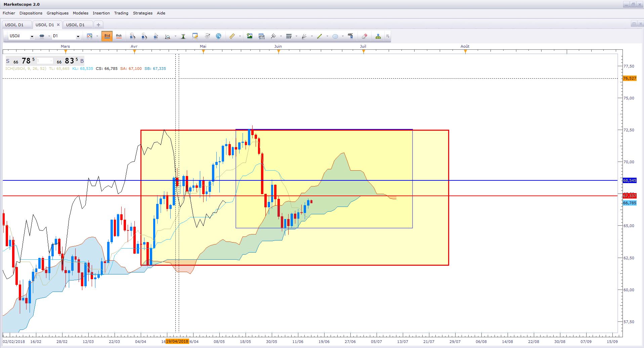The width and height of the screenshot is (644, 348).
Task: Open the Dispositions menu
Action: click(31, 13)
